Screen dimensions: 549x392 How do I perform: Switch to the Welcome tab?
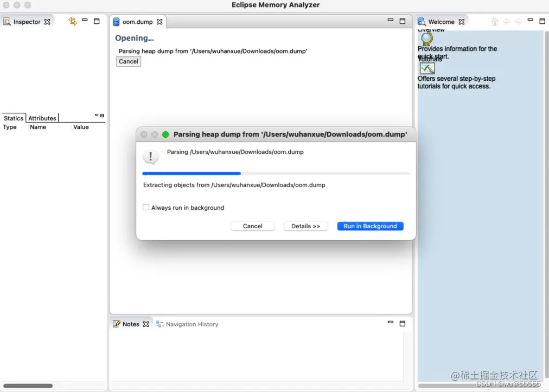(x=441, y=22)
